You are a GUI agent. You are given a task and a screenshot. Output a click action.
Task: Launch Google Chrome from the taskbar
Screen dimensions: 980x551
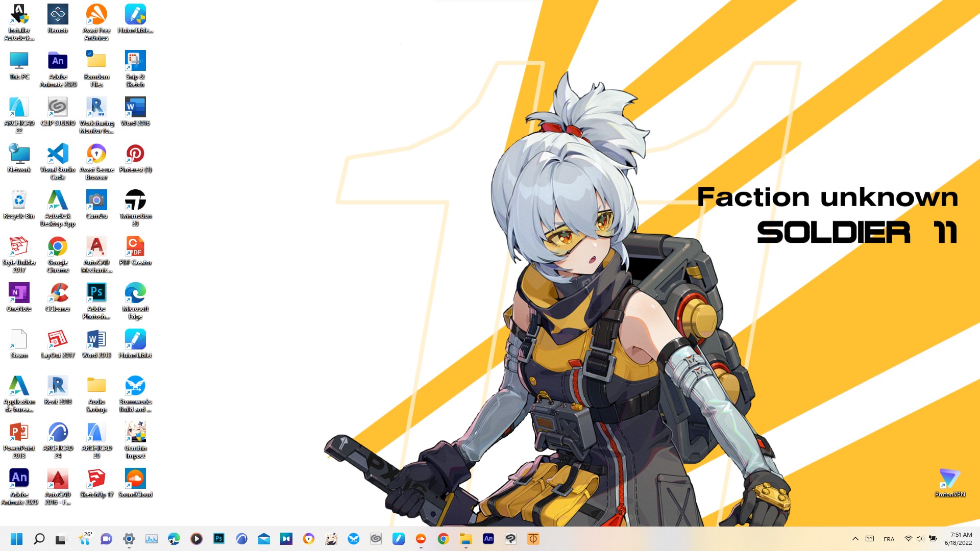[443, 539]
